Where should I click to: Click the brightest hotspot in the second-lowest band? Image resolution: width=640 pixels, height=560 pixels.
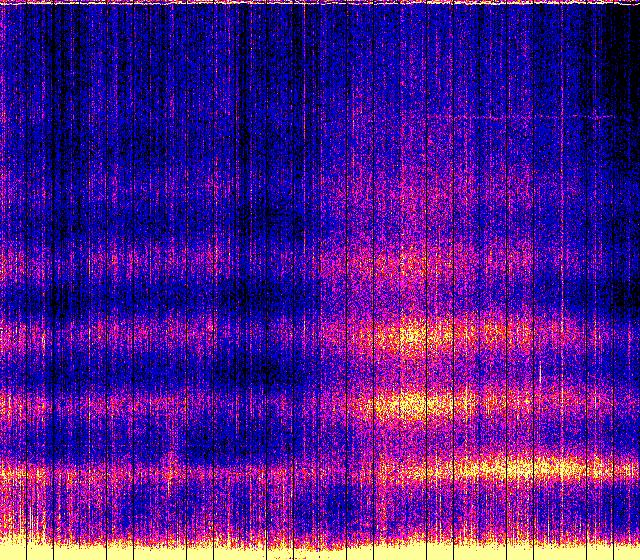(x=412, y=405)
